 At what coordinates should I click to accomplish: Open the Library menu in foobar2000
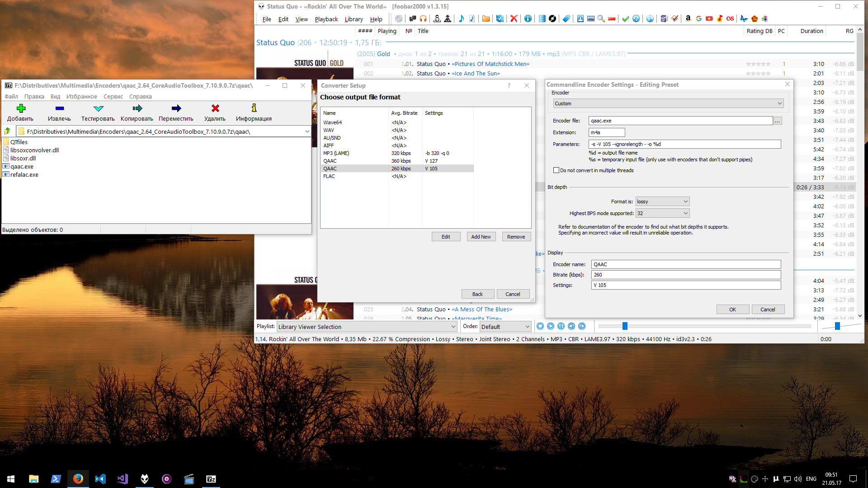tap(354, 19)
